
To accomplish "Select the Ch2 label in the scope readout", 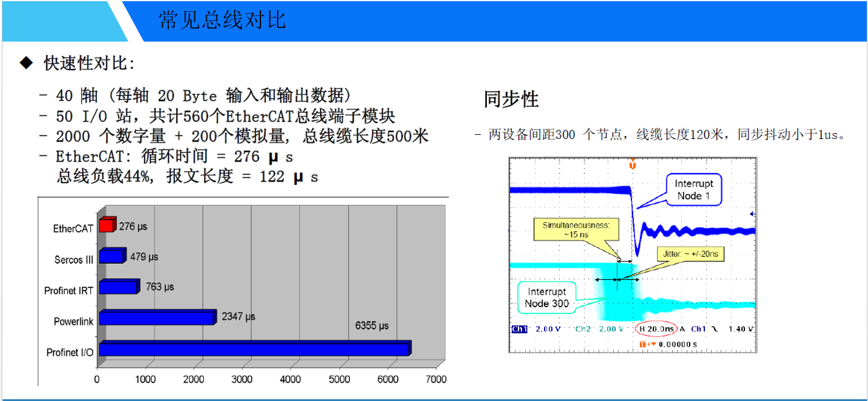I will pyautogui.click(x=583, y=329).
